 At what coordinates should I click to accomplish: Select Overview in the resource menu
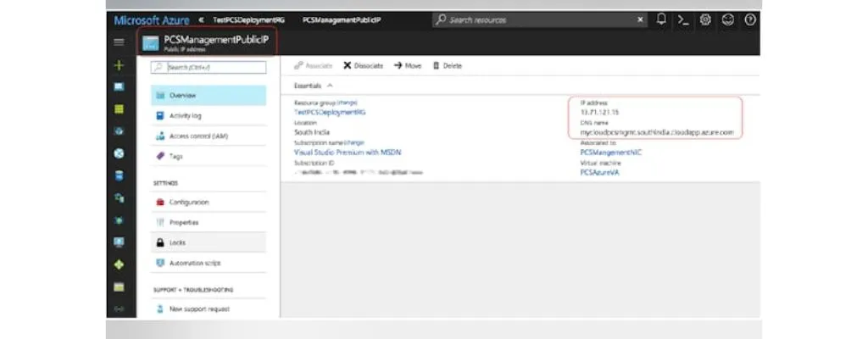click(209, 95)
